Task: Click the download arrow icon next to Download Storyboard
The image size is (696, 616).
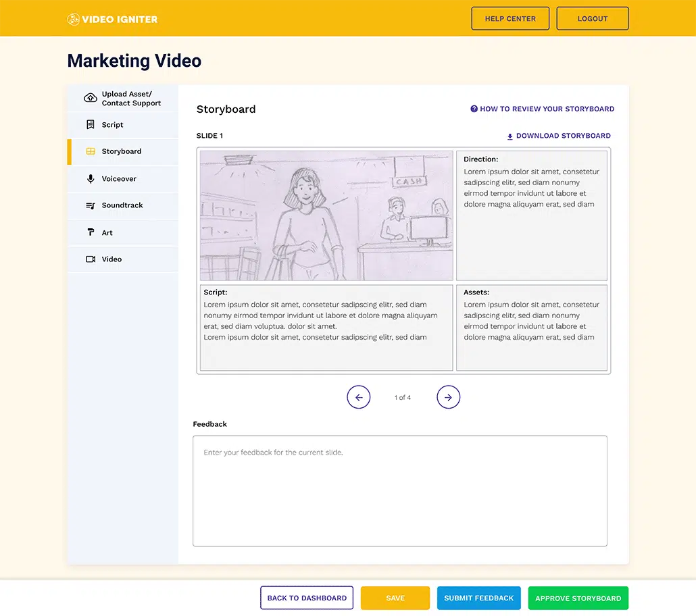Action: [x=509, y=136]
